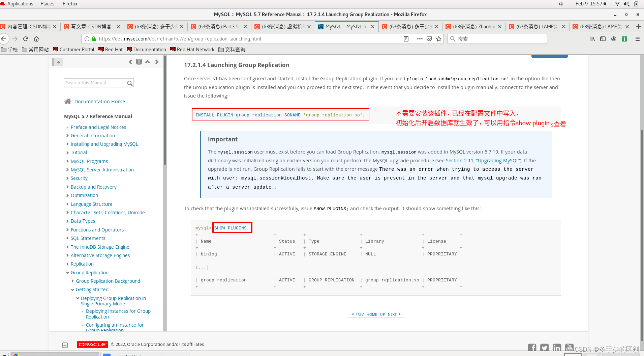The image size is (644, 356).
Task: Open table of contents book icon
Action: pyautogui.click(x=139, y=62)
